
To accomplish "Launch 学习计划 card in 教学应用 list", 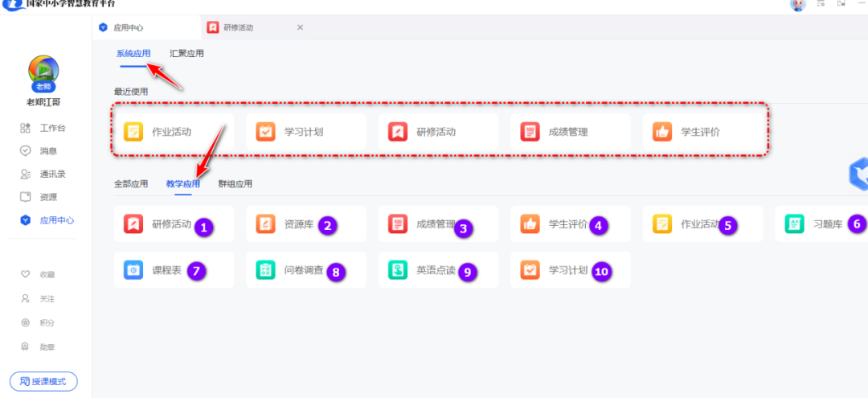I will point(571,270).
